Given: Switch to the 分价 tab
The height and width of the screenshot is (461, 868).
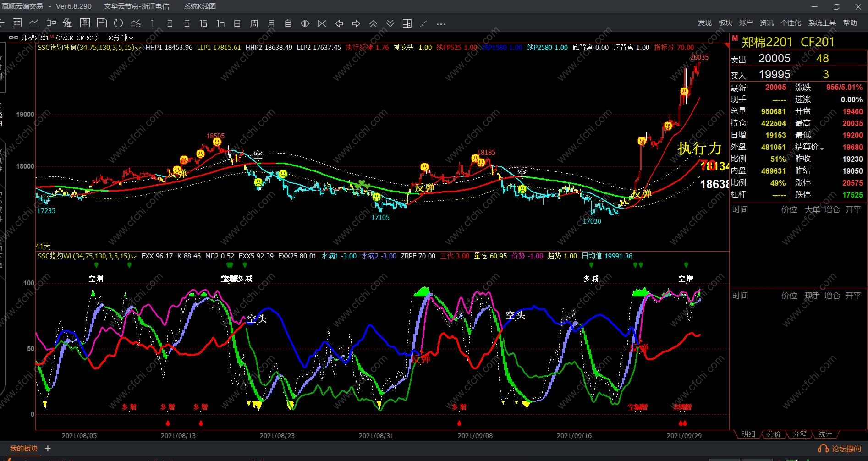Looking at the screenshot, I should pyautogui.click(x=774, y=434).
